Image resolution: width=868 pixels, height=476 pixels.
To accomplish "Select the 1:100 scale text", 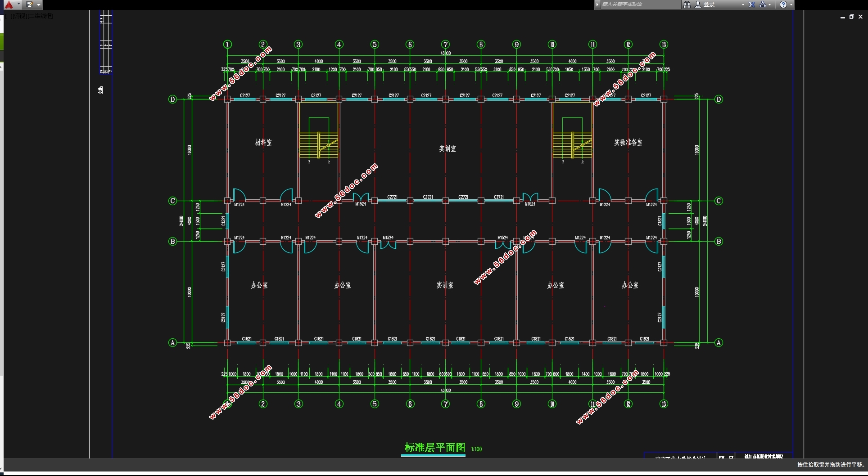I will [476, 449].
